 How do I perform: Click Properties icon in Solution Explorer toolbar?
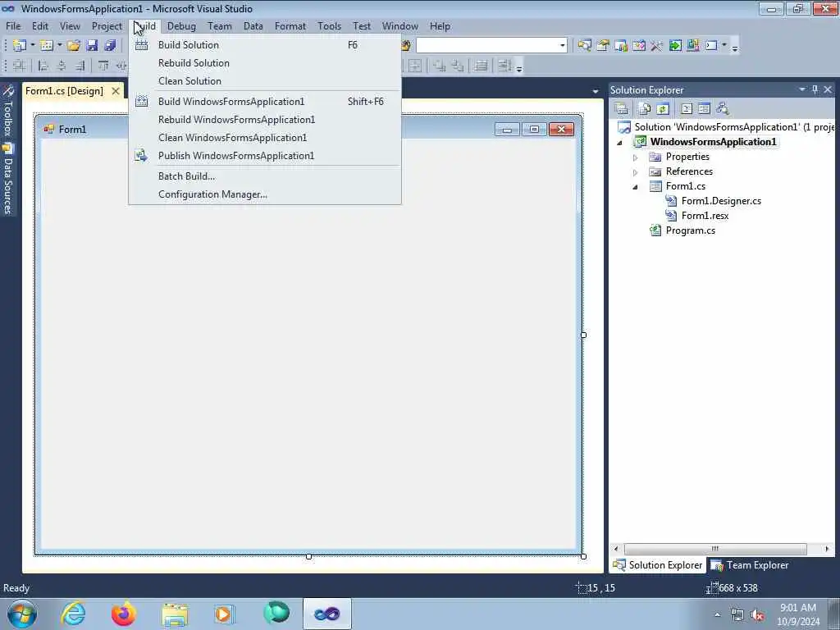(622, 109)
